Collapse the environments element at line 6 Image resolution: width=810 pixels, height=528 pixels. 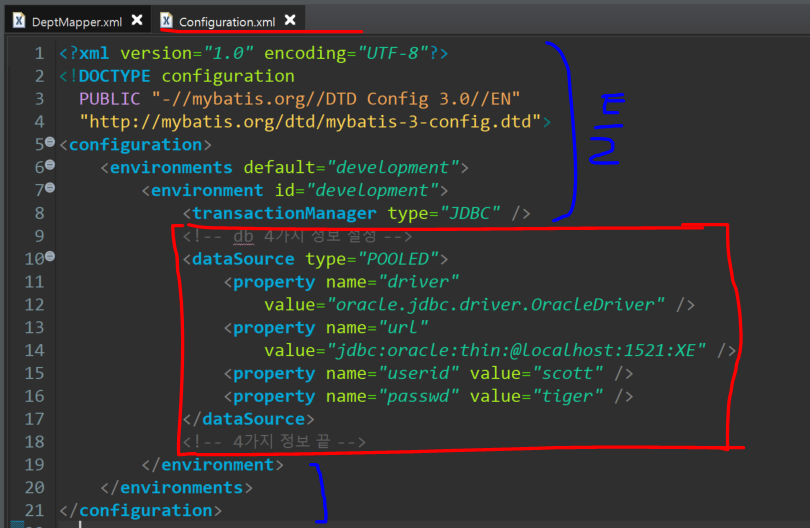pyautogui.click(x=50, y=164)
